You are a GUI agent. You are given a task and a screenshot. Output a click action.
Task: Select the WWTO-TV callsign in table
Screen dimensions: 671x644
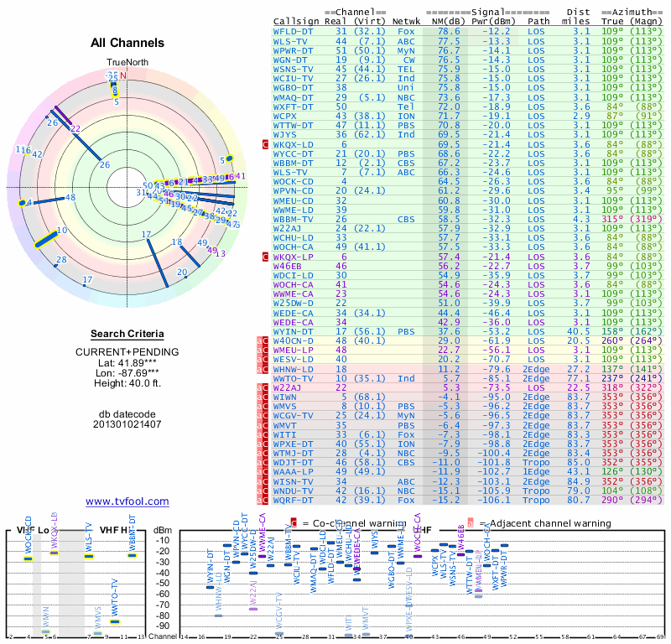coord(293,379)
